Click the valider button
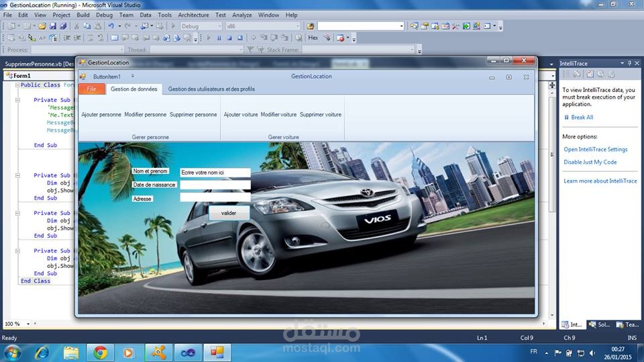The image size is (644, 362). click(229, 213)
